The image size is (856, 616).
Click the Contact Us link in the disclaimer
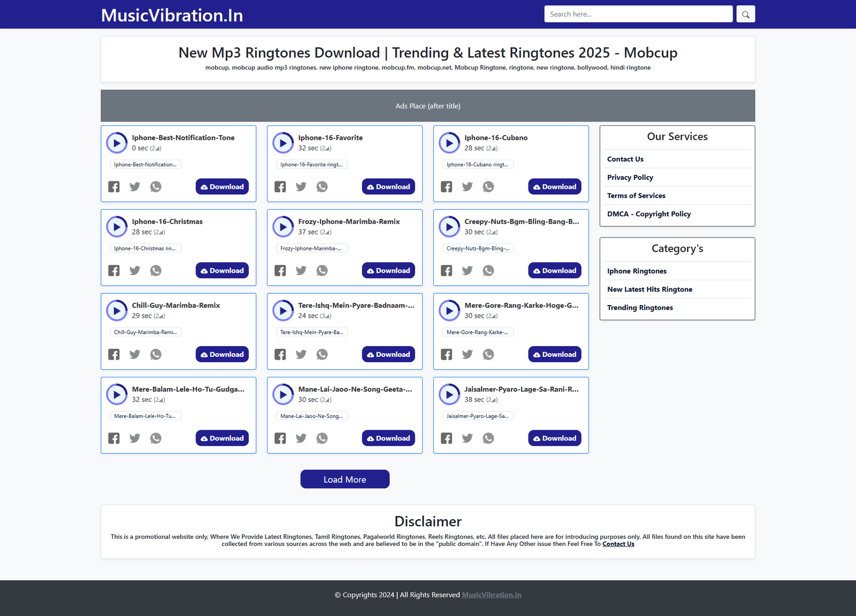point(618,544)
